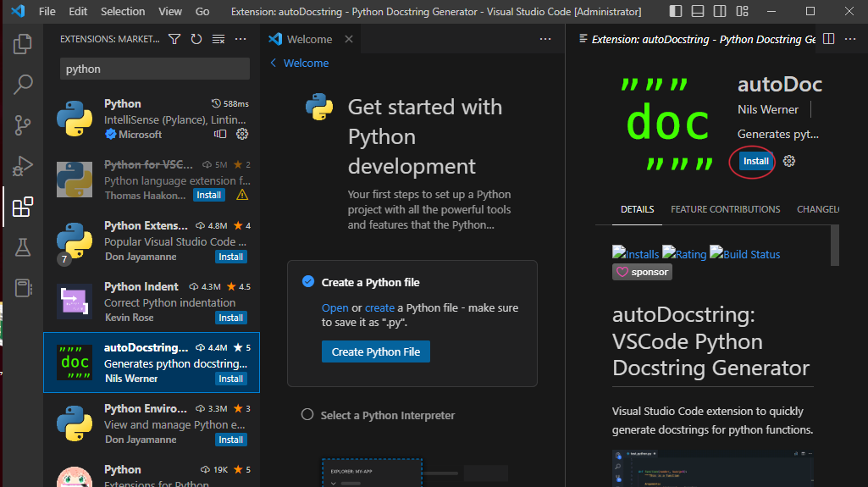The image size is (868, 487).
Task: Open the Rating badge link
Action: click(x=684, y=253)
